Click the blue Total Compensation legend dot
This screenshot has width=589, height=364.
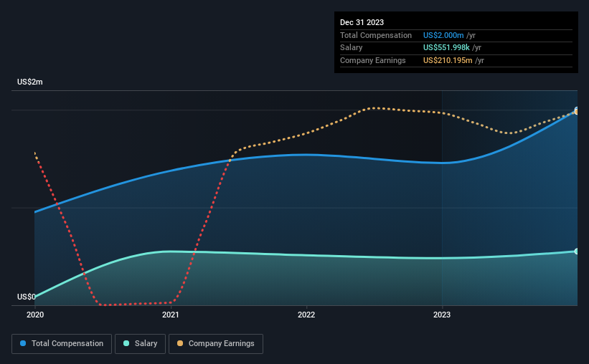(23, 343)
